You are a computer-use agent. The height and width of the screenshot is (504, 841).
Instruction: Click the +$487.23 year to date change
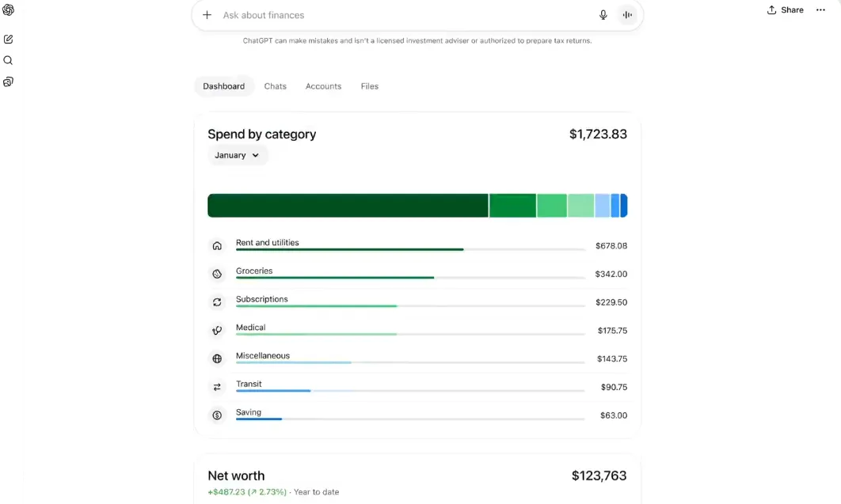tap(247, 492)
